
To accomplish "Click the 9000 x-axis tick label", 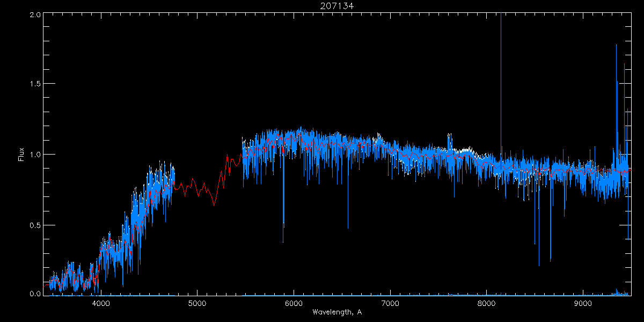I will pyautogui.click(x=582, y=303).
